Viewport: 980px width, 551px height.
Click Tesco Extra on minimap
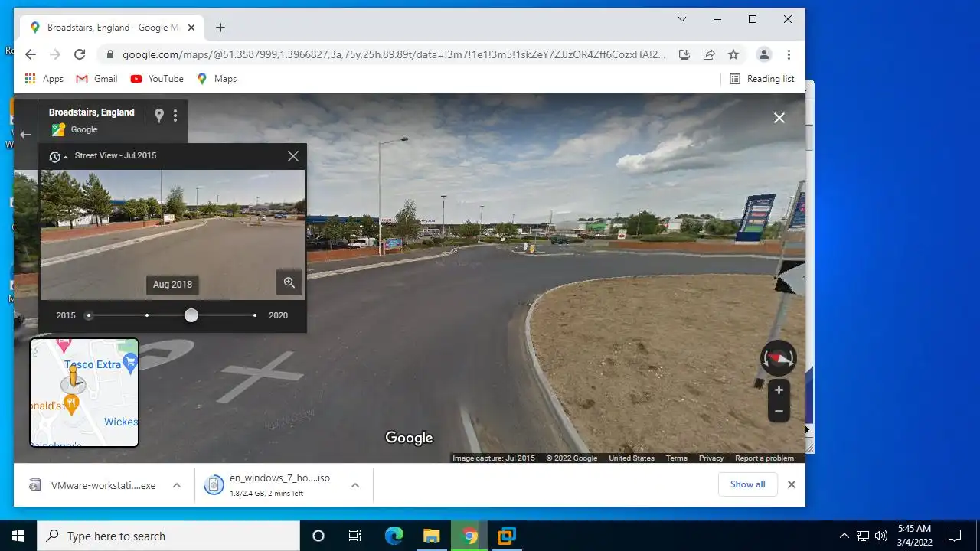point(93,364)
